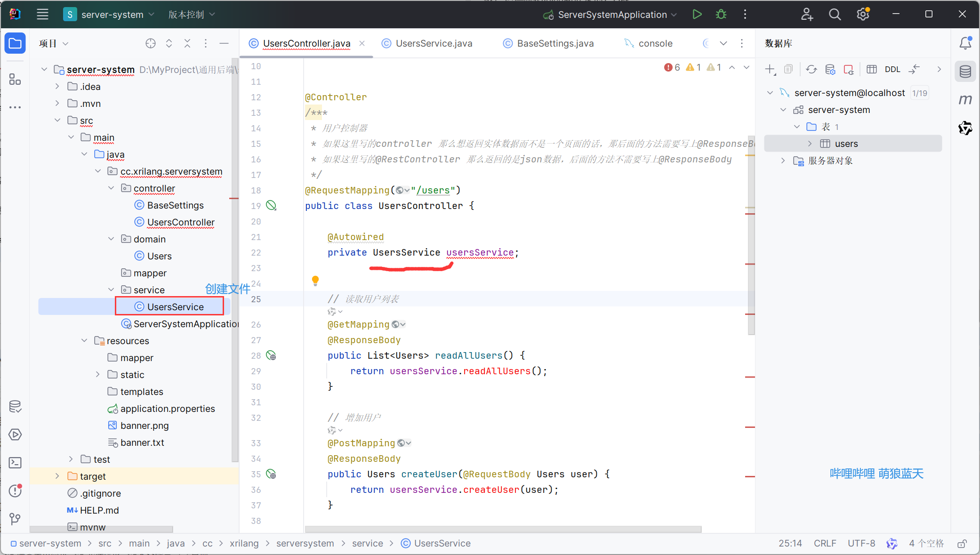Show hidden editor tabs dropdown arrow
Viewport: 980px width, 555px height.
coord(723,43)
